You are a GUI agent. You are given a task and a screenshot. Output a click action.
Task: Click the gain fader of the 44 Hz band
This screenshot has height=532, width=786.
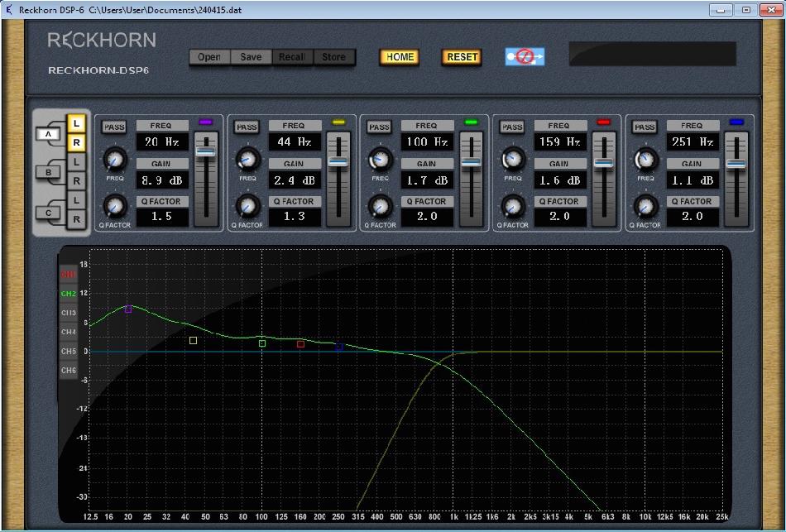tap(338, 161)
